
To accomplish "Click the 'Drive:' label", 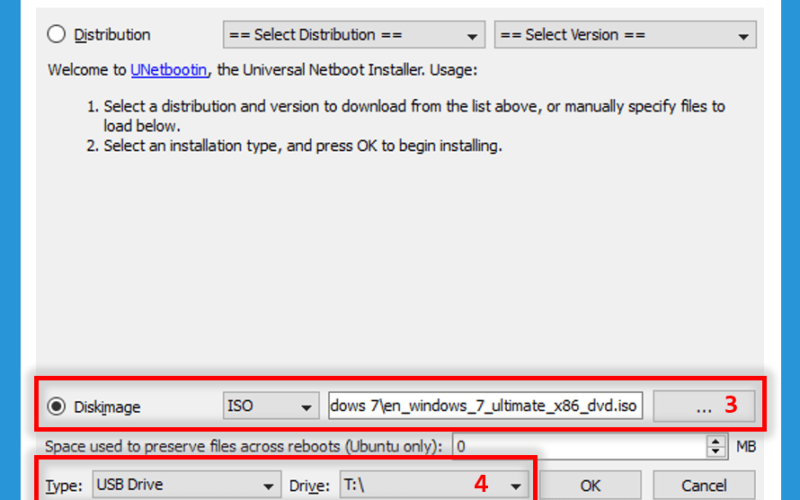I will [310, 486].
